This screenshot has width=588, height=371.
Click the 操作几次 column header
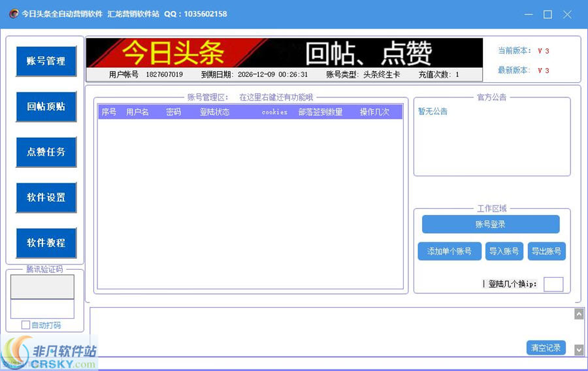tap(374, 112)
